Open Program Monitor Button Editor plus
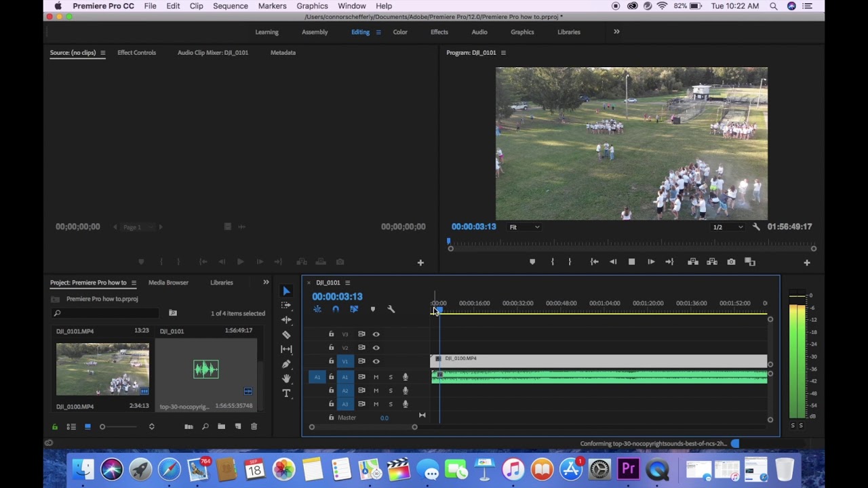The image size is (868, 488). coord(807,262)
